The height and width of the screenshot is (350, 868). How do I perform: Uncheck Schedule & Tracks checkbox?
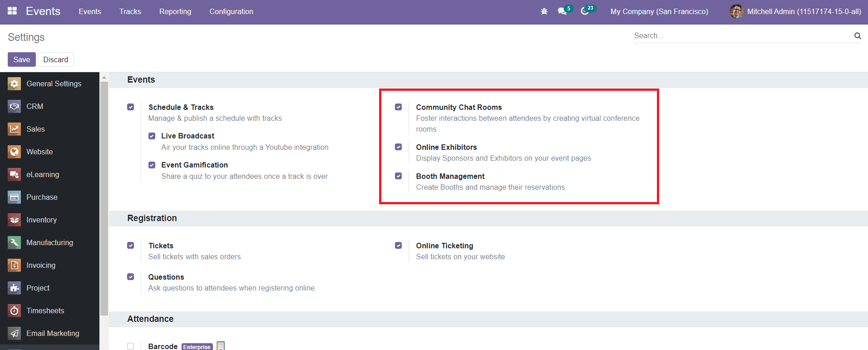(131, 107)
